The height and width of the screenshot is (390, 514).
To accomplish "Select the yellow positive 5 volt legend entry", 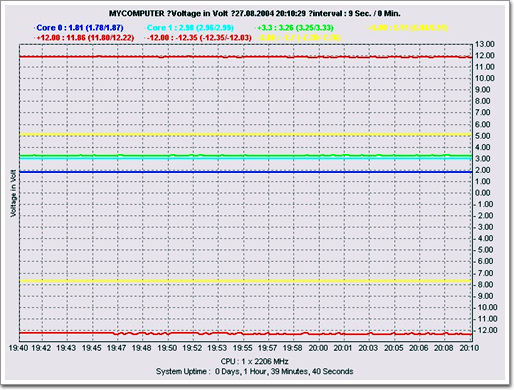I will click(x=408, y=28).
